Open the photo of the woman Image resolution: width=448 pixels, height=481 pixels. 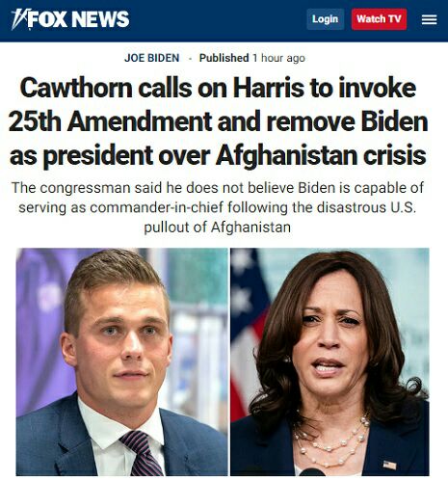click(x=329, y=361)
